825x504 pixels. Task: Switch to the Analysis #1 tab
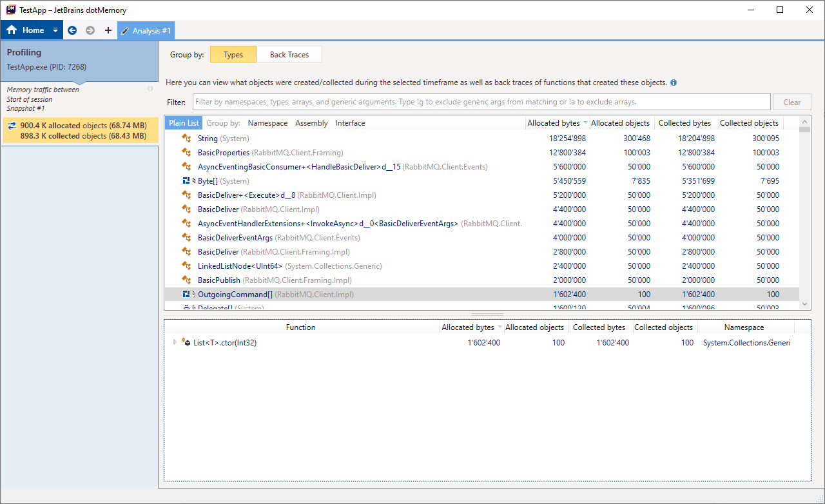(x=146, y=30)
